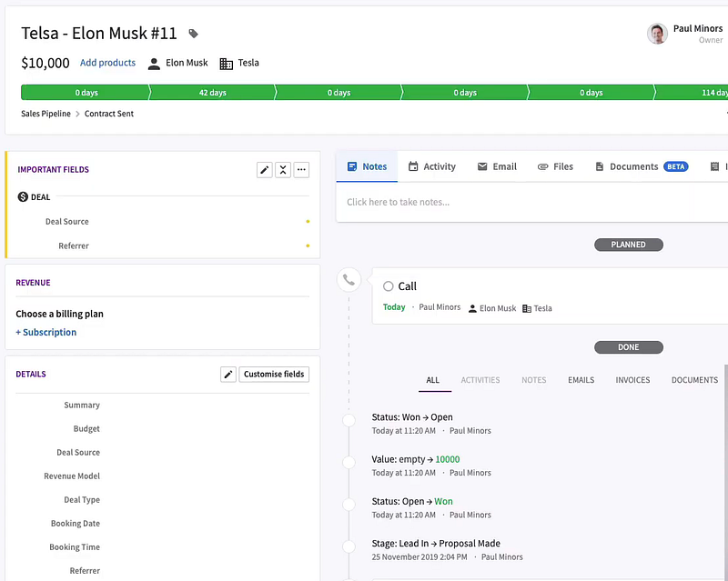The image size is (728, 581).
Task: Switch to the Documents beta tab
Action: click(x=642, y=166)
